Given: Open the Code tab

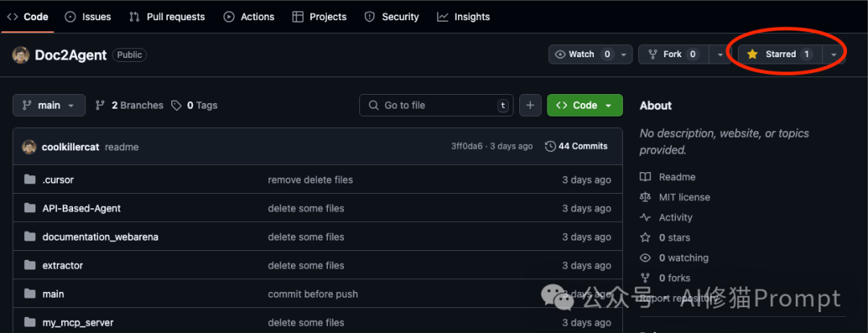Looking at the screenshot, I should point(27,17).
